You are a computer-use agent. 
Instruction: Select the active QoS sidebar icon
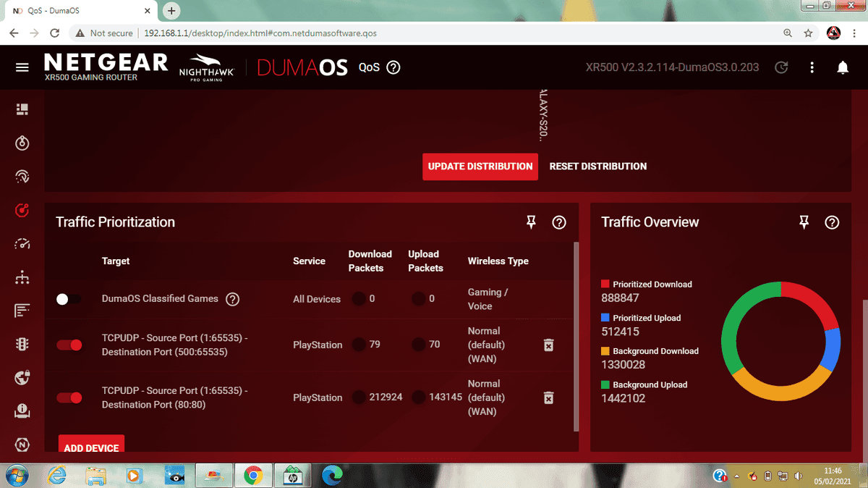click(22, 210)
